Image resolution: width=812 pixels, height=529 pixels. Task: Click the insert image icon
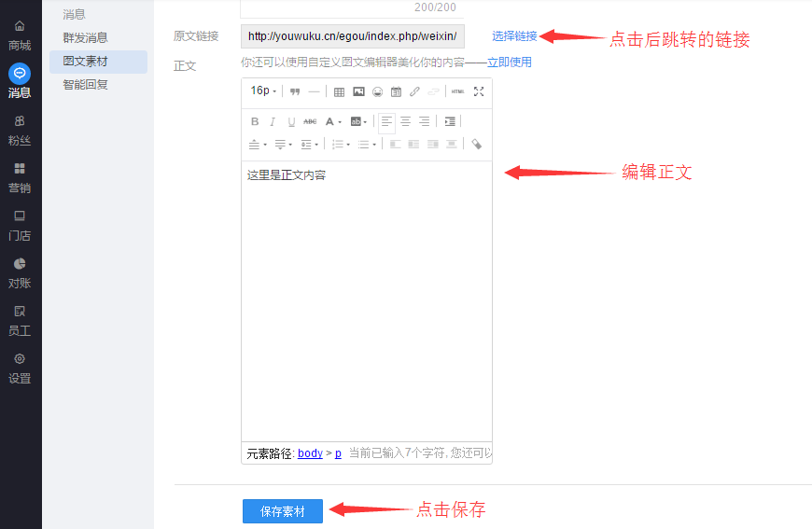358,91
